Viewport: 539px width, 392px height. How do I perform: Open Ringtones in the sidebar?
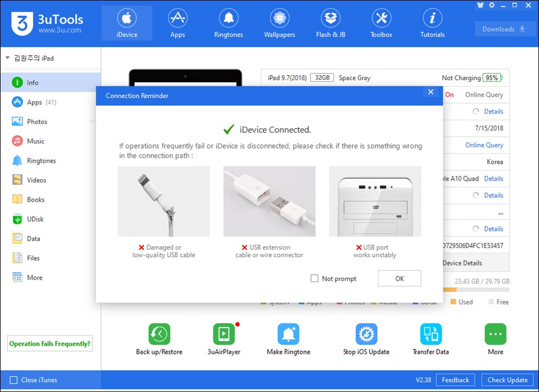pyautogui.click(x=51, y=160)
